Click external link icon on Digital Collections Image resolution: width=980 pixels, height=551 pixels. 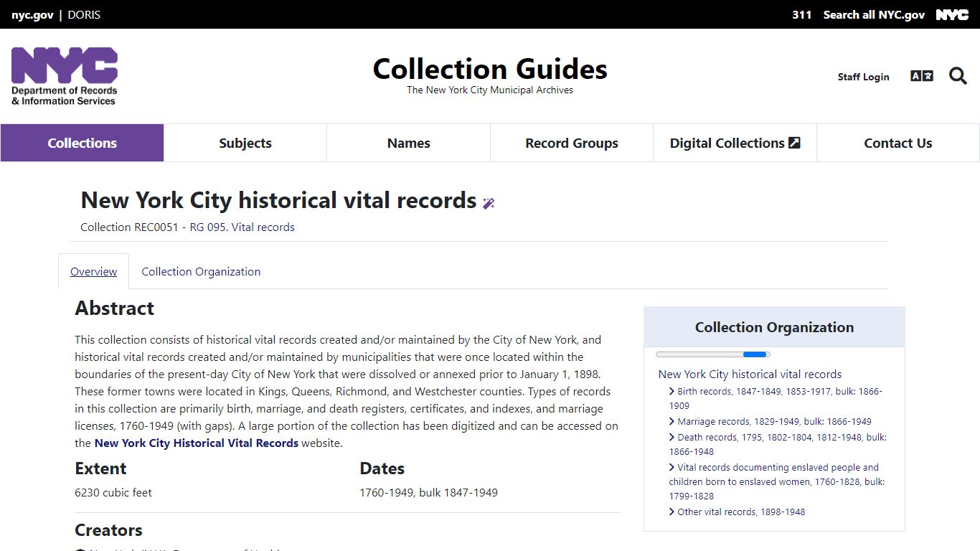coord(794,143)
